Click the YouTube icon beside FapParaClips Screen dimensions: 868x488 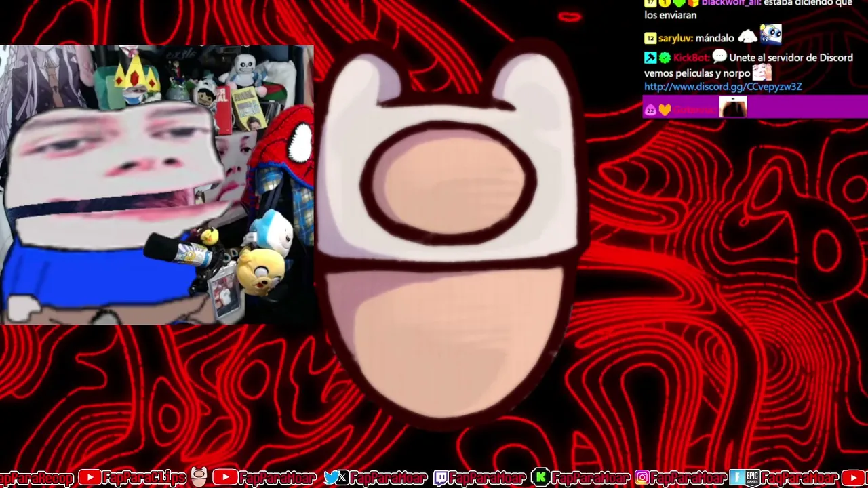[x=90, y=478]
